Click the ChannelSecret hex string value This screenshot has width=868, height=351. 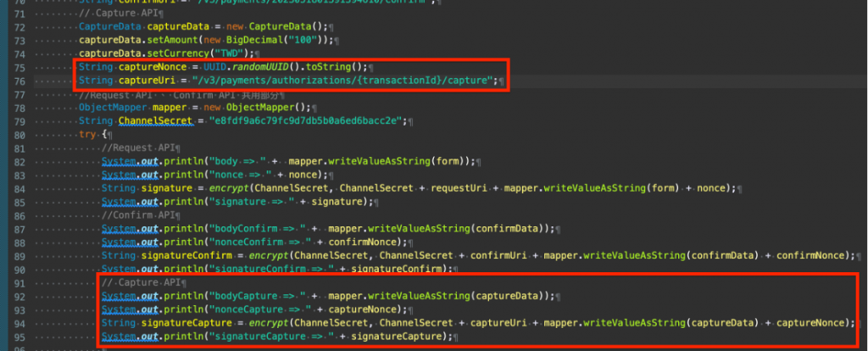(x=306, y=121)
